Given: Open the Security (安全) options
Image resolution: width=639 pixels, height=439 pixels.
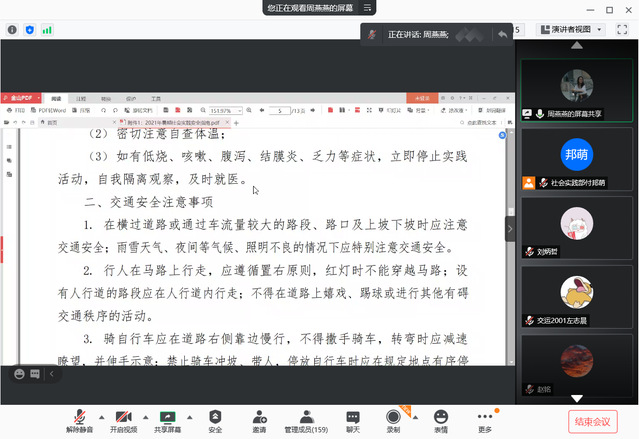Looking at the screenshot, I should [x=215, y=420].
